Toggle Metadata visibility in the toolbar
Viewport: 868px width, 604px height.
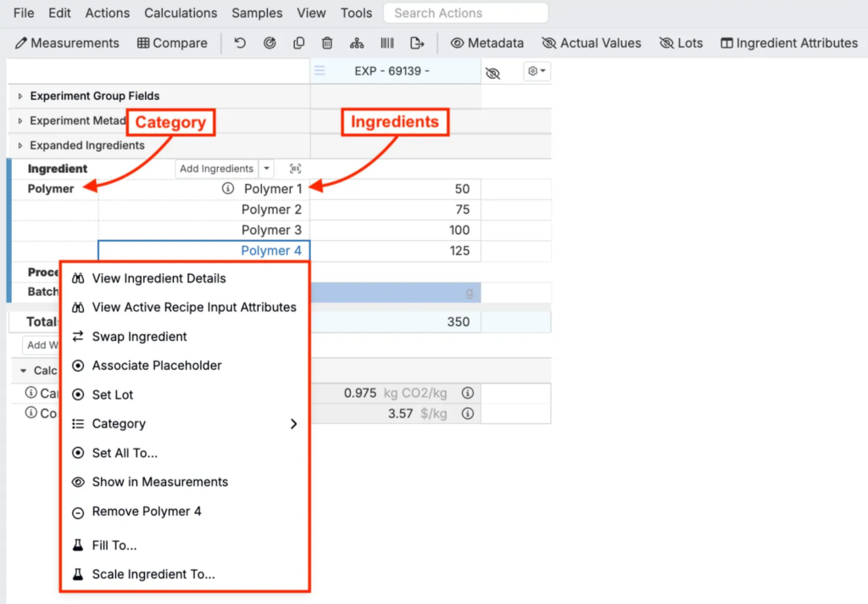coord(487,43)
